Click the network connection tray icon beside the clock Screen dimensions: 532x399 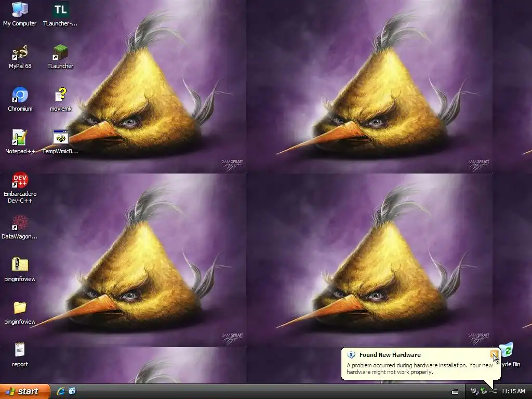(493, 391)
